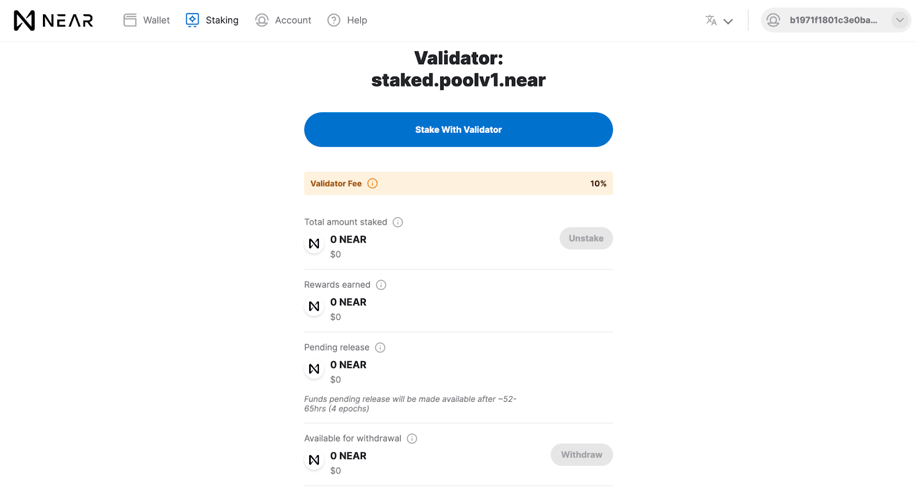Click the account dropdown arrow circle
Image resolution: width=916 pixels, height=502 pixels.
tap(900, 20)
